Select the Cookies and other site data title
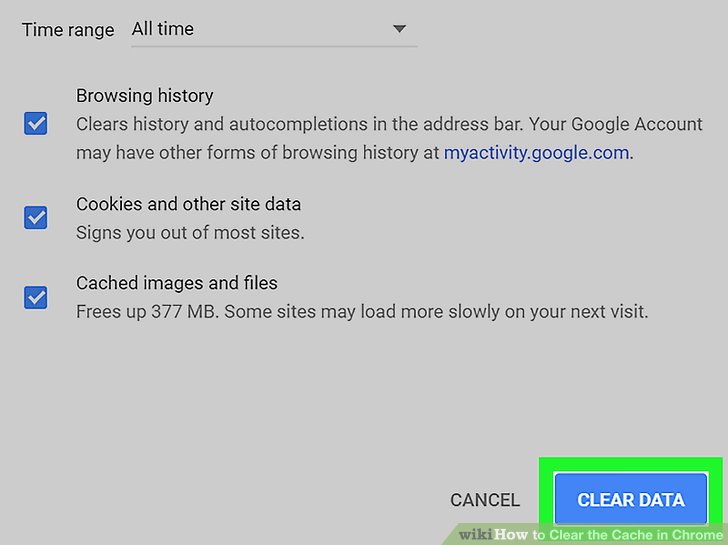This screenshot has width=728, height=545. click(x=188, y=204)
